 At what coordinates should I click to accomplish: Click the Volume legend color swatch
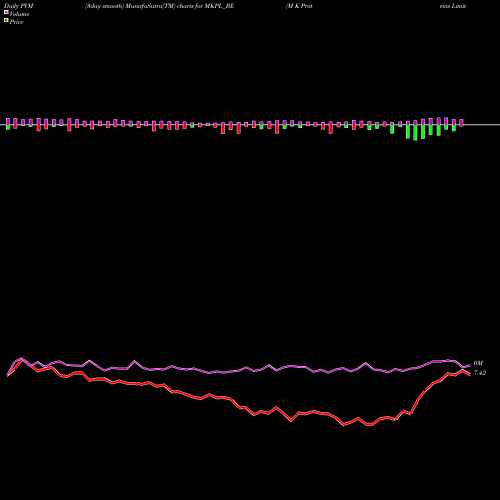[x=6, y=12]
